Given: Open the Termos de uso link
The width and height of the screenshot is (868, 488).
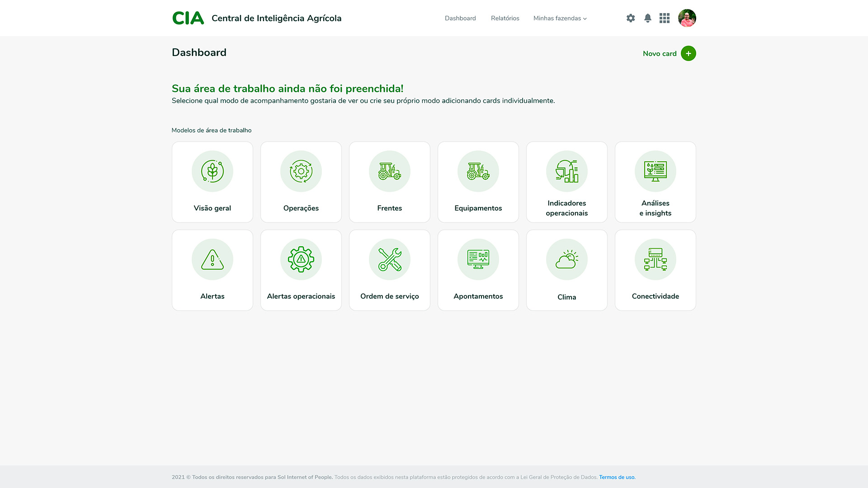Looking at the screenshot, I should 617,477.
